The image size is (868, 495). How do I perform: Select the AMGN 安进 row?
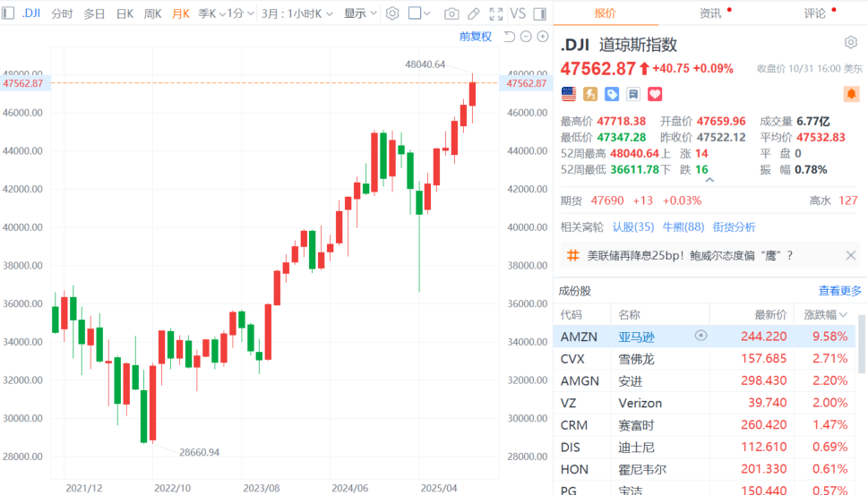(x=705, y=380)
